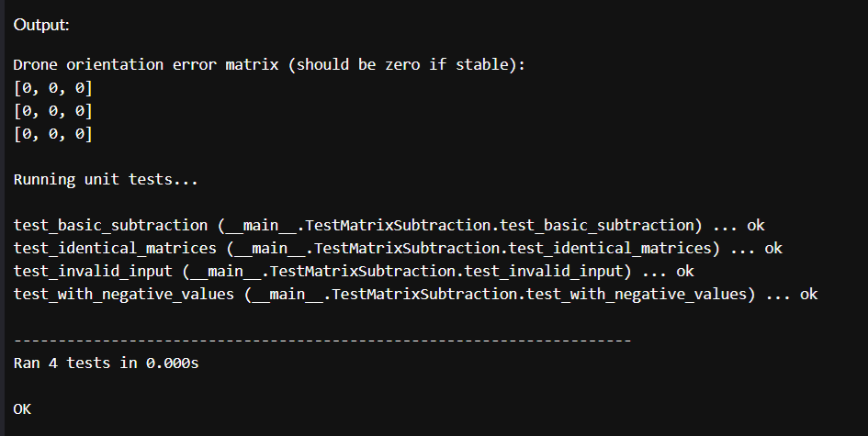Click the "ok" result for test_invalid_input

(x=685, y=271)
